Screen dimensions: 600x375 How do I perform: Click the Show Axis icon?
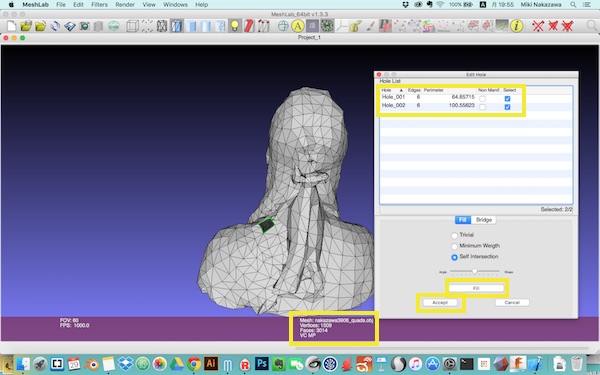click(x=342, y=26)
